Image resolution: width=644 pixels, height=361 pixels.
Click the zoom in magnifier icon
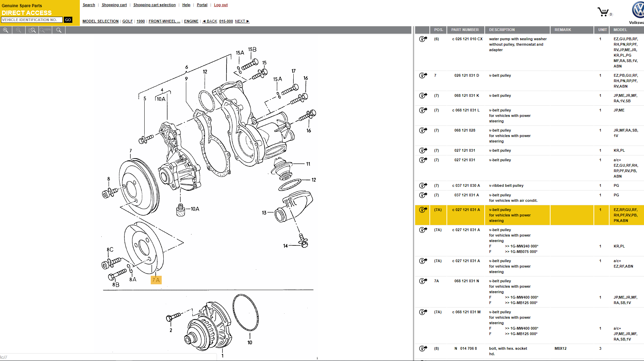6,30
